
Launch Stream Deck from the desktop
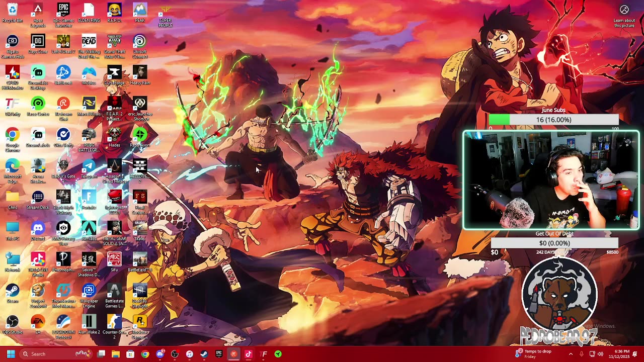(x=38, y=200)
